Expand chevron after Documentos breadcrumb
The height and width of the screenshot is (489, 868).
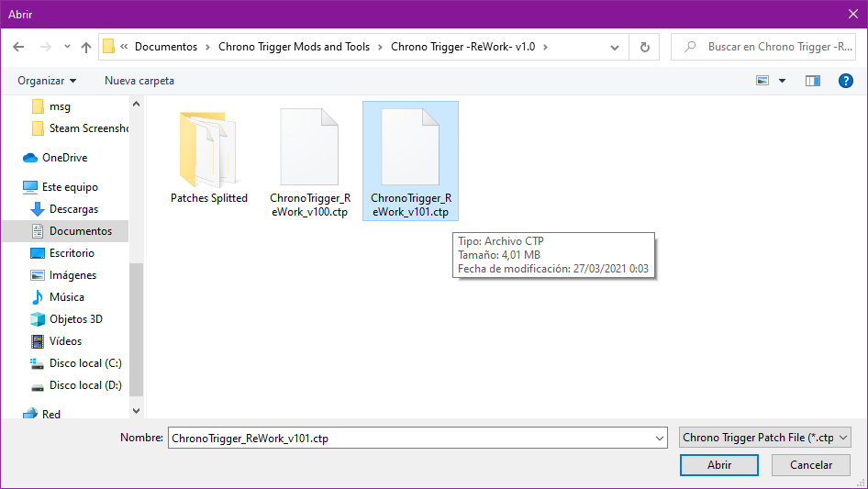click(207, 47)
